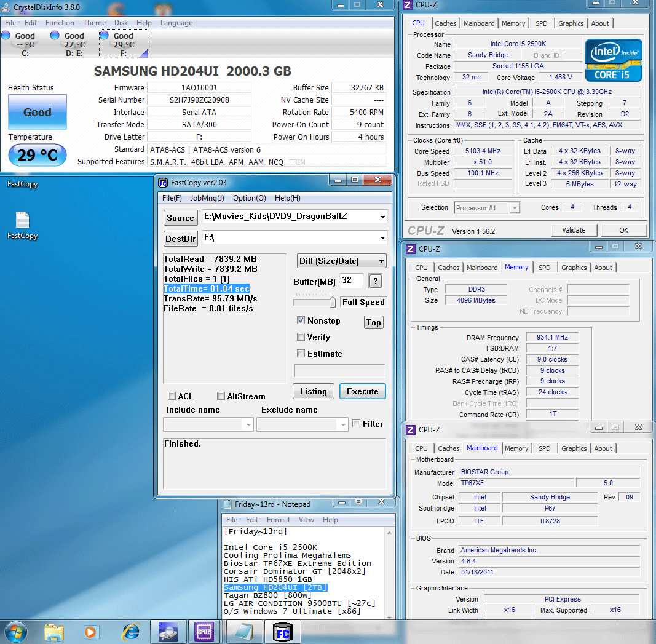Switch to CrystalDiskInfo via taskbar icon
Viewport: 656px width, 644px height.
(x=168, y=632)
